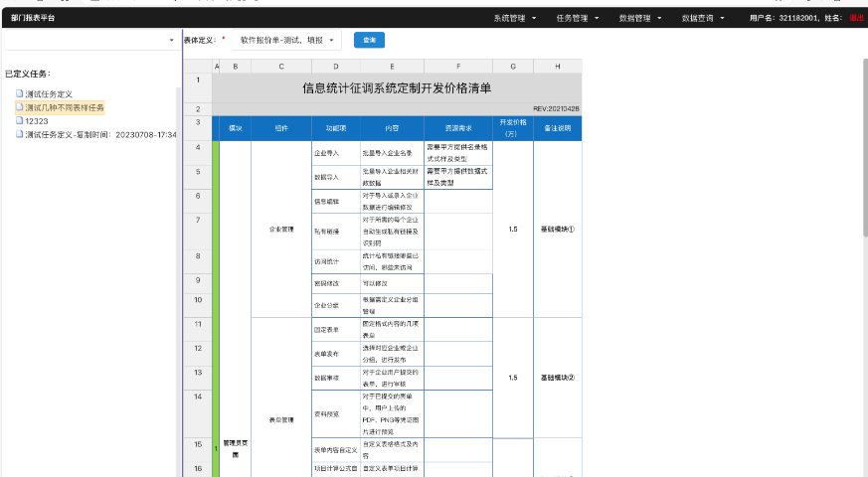Click the 访问统计 cell
Screen dimensions: 868x477
tap(336, 261)
